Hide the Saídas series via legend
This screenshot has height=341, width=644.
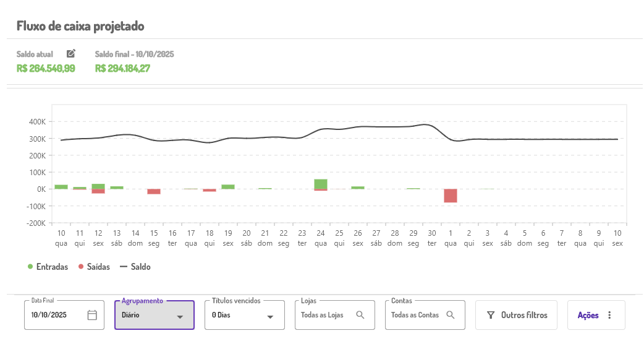94,267
